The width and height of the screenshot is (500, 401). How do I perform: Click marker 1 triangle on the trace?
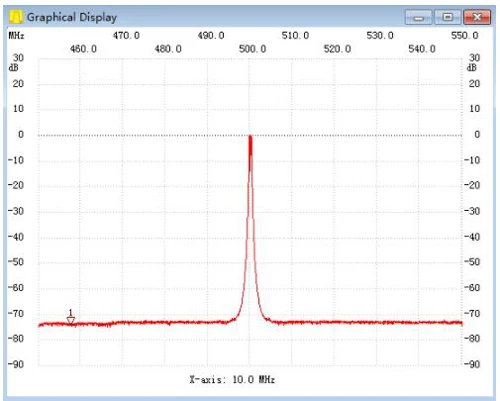click(71, 320)
